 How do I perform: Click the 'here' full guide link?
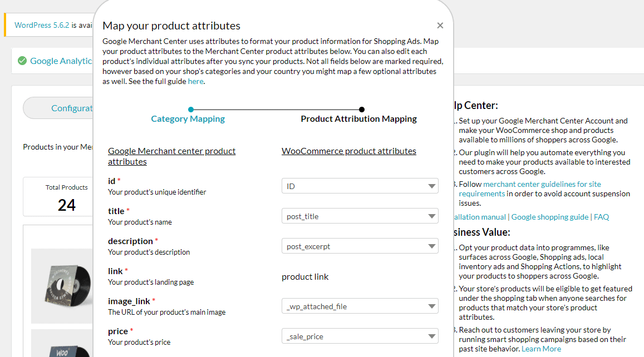(195, 81)
